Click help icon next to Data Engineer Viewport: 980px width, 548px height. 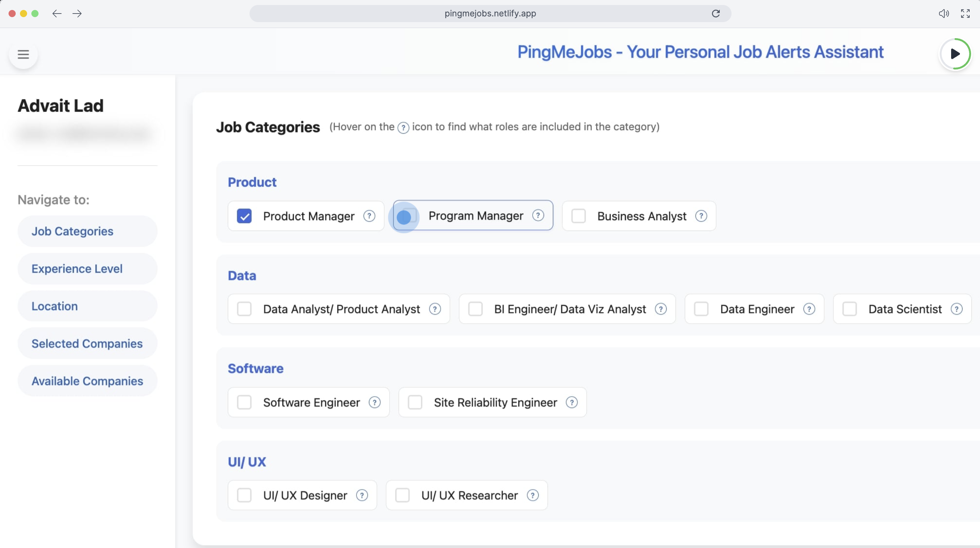(x=809, y=309)
